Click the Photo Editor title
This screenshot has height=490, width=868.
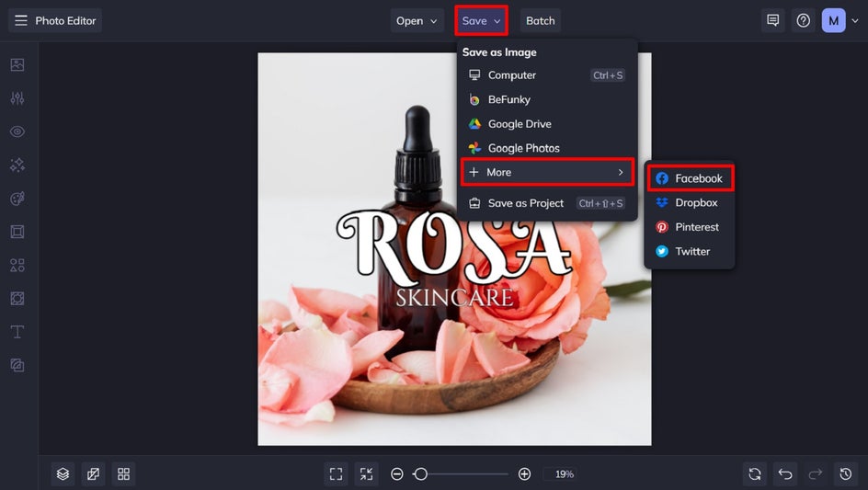coord(65,20)
